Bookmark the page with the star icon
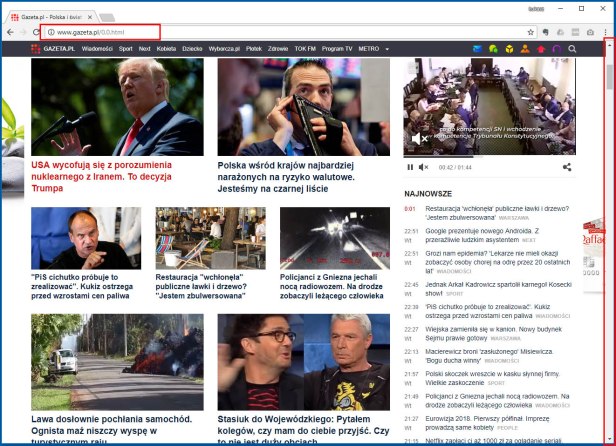616x446 pixels. pyautogui.click(x=530, y=32)
